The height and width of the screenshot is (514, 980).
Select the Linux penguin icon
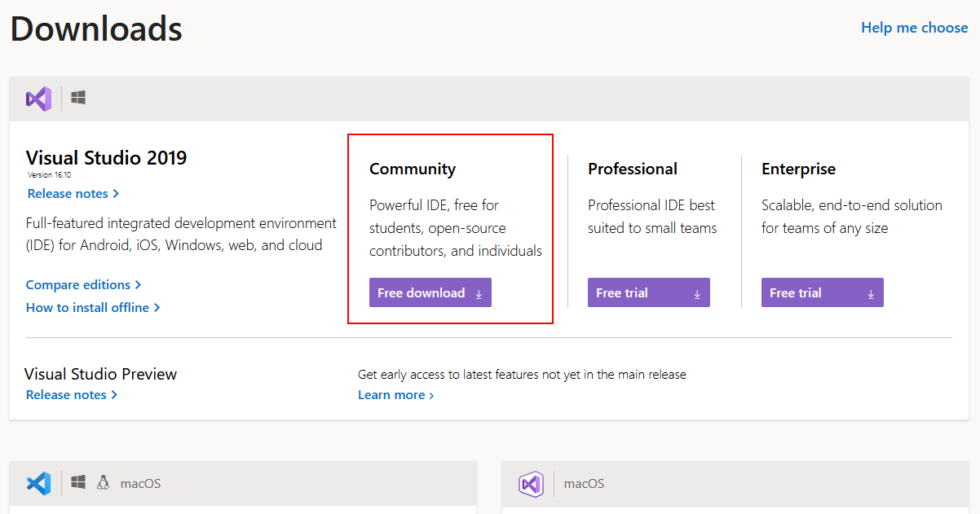click(x=103, y=482)
